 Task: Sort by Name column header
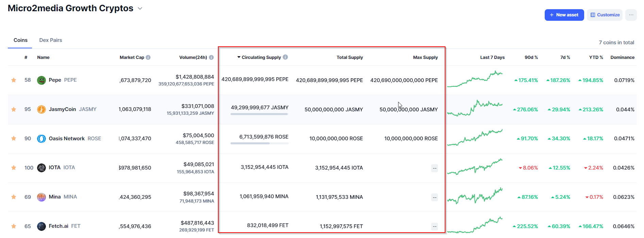43,57
